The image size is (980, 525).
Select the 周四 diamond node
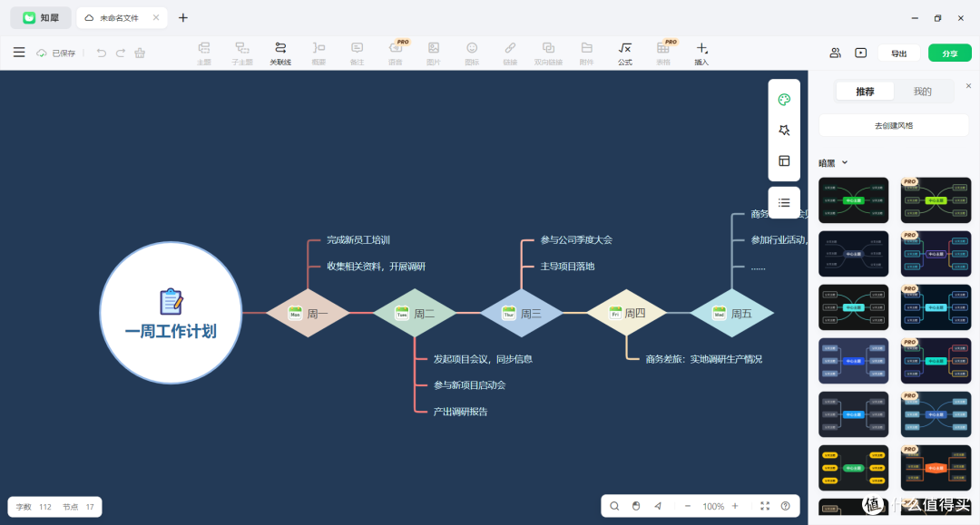[x=626, y=313]
